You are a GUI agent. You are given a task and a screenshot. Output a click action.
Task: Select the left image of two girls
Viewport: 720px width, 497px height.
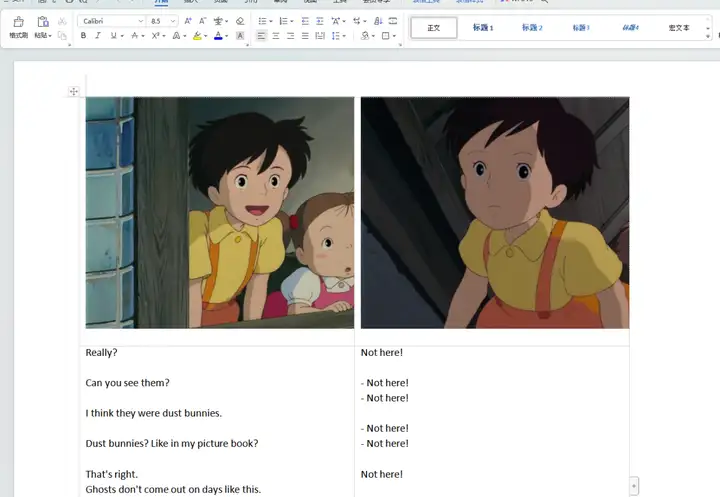point(220,213)
